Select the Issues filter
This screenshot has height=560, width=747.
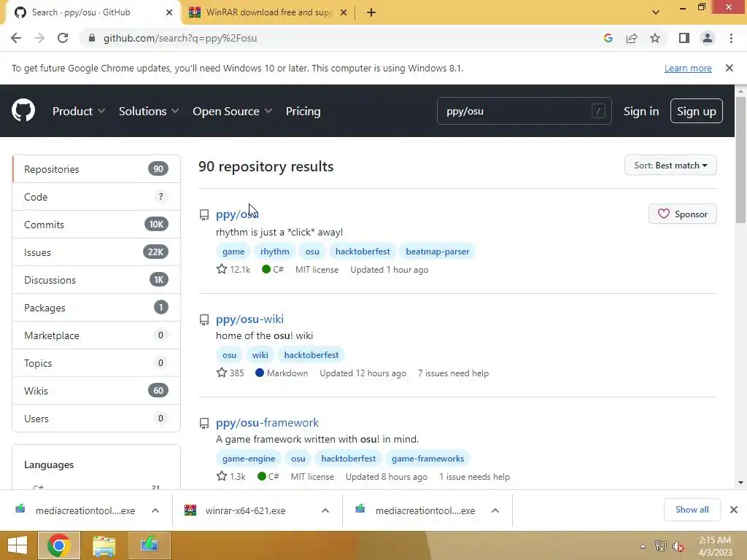pyautogui.click(x=96, y=252)
